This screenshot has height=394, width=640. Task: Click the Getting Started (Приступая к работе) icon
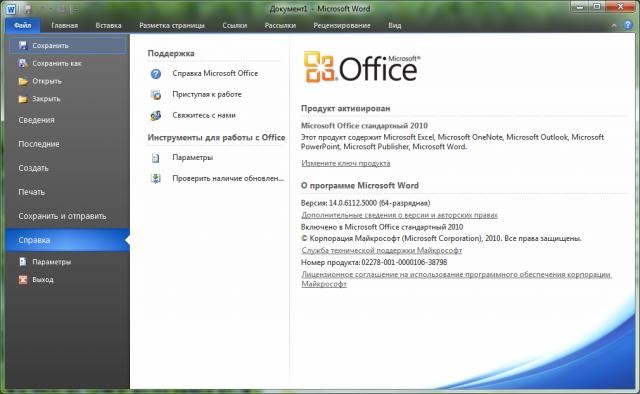156,95
